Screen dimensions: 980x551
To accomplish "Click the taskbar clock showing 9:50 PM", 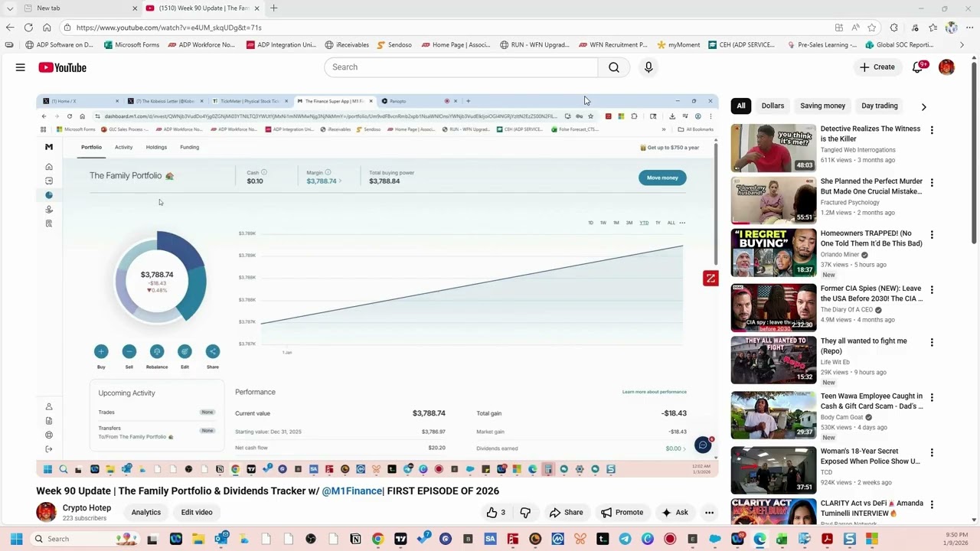I will (x=956, y=539).
